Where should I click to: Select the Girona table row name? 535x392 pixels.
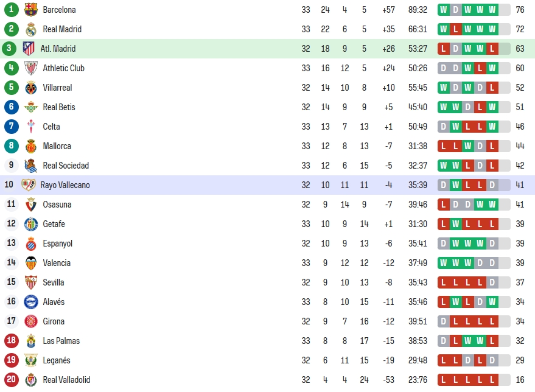point(54,321)
